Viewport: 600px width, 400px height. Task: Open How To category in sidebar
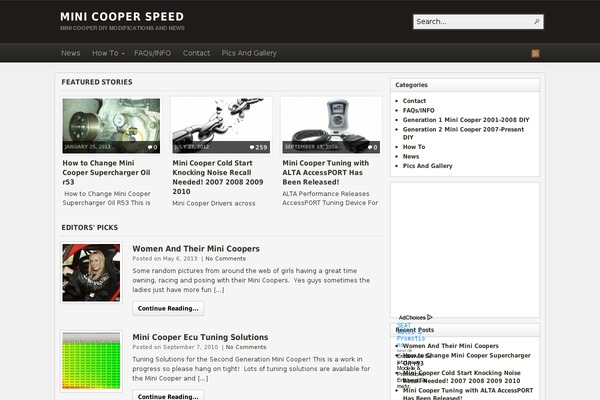pyautogui.click(x=414, y=147)
